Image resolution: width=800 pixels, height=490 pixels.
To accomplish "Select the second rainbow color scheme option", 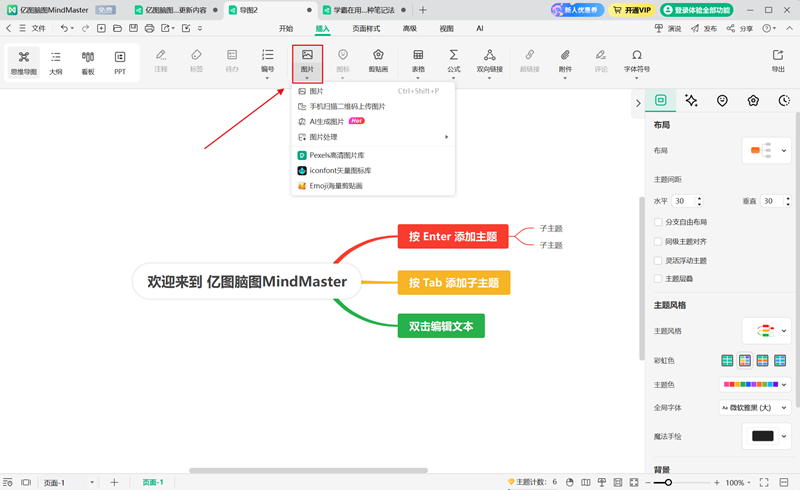I will coord(745,361).
